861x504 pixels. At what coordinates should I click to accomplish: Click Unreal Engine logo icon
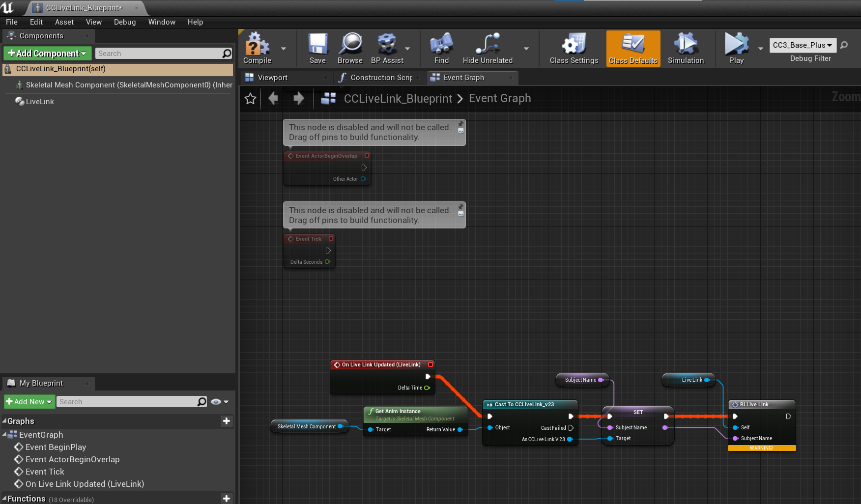click(x=8, y=8)
